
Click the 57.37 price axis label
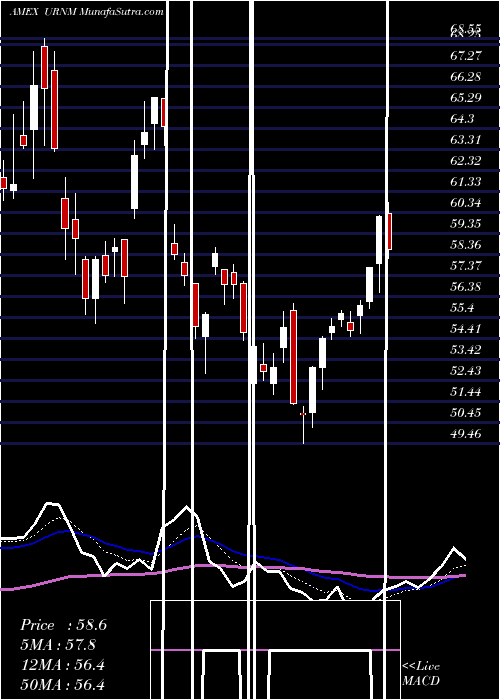pyautogui.click(x=466, y=266)
